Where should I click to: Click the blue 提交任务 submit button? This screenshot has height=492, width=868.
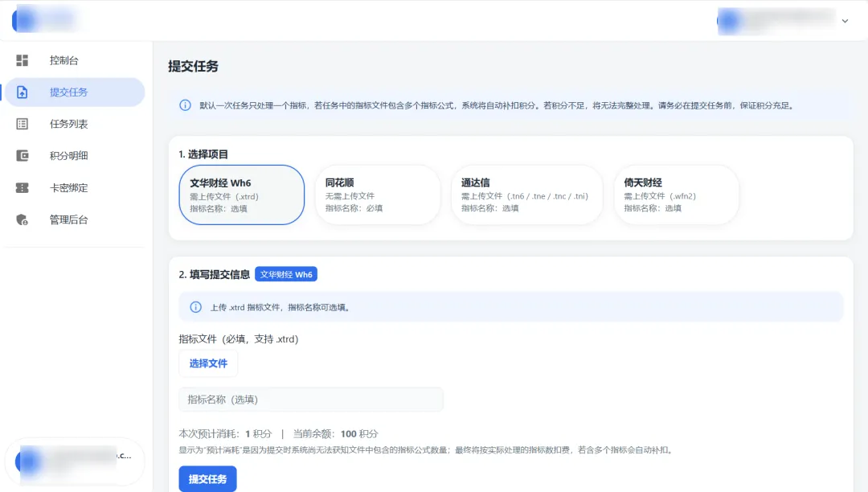(207, 478)
